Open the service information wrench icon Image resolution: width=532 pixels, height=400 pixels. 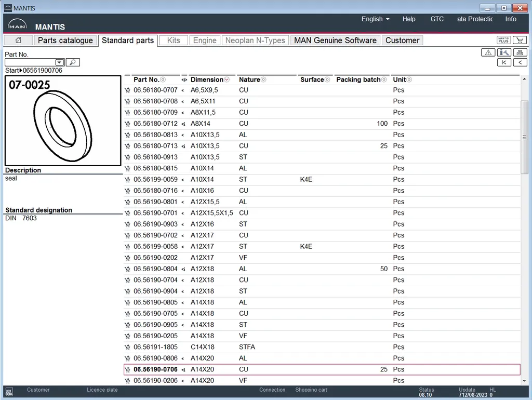tap(504, 52)
